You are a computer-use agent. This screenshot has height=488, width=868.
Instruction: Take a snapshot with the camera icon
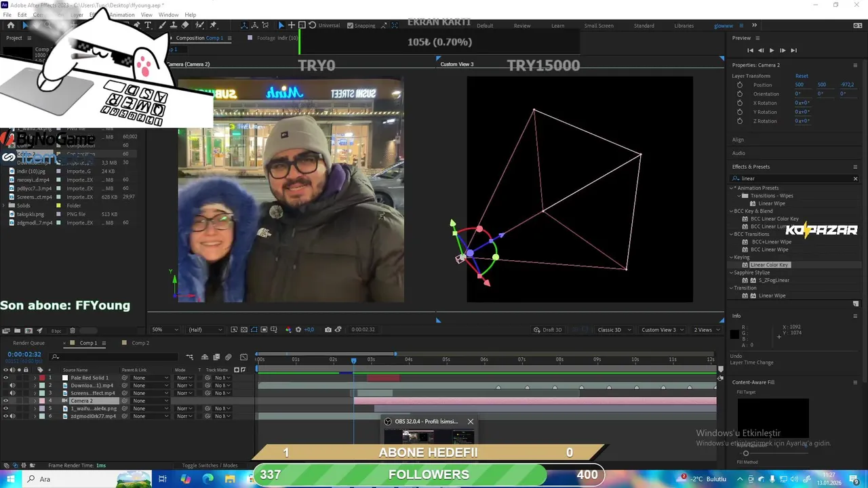328,329
